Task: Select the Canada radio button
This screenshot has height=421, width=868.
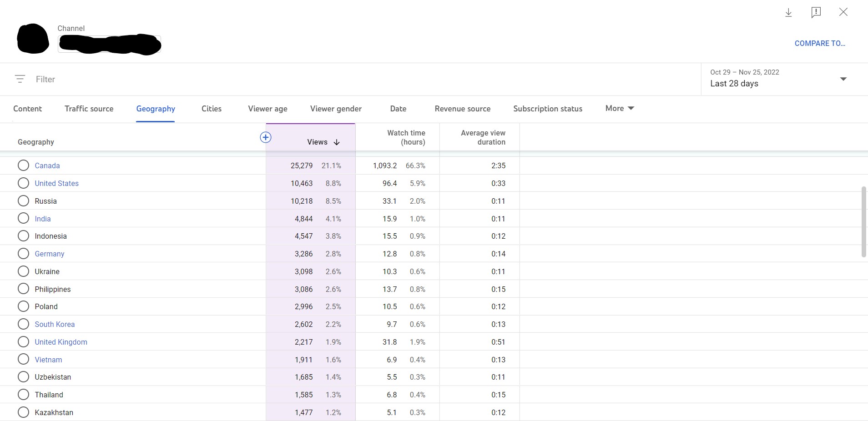Action: [23, 165]
